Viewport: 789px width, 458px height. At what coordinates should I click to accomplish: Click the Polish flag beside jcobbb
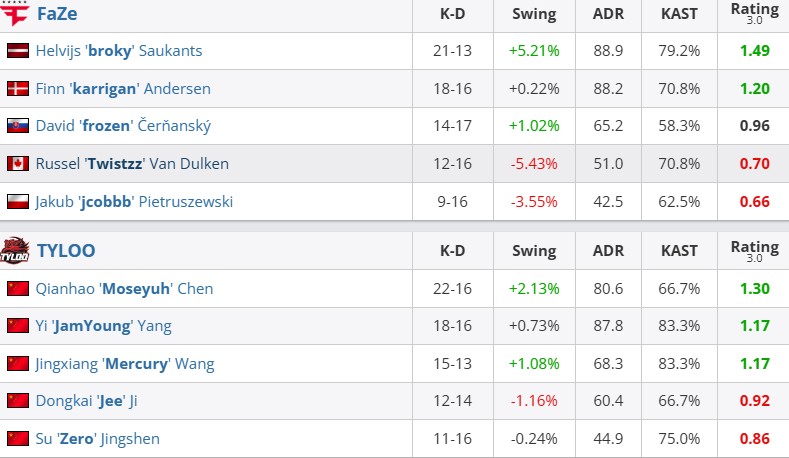click(x=18, y=202)
